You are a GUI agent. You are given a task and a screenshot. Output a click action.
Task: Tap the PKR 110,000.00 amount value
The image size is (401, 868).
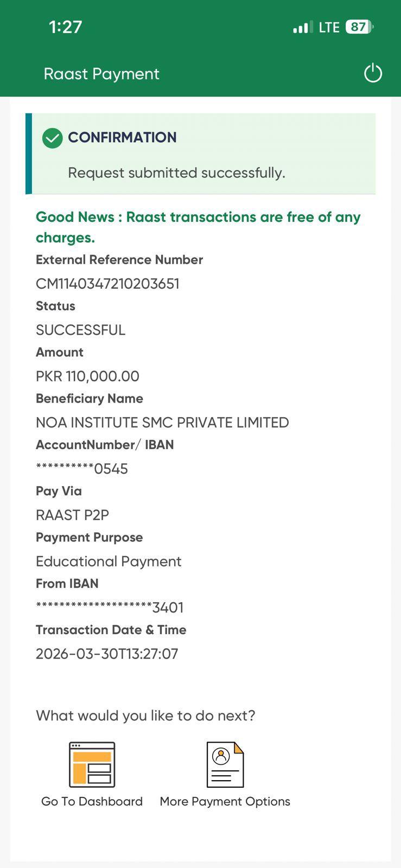(x=87, y=376)
